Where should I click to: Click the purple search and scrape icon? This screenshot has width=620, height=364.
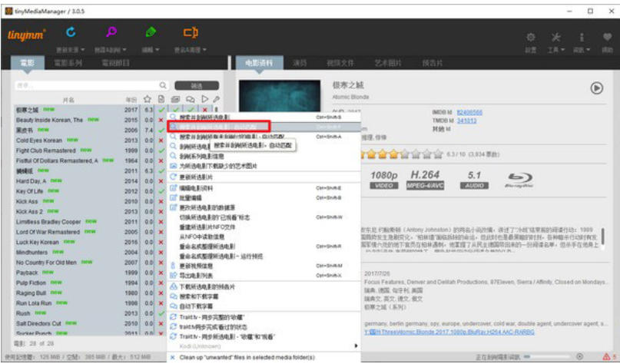pyautogui.click(x=111, y=32)
